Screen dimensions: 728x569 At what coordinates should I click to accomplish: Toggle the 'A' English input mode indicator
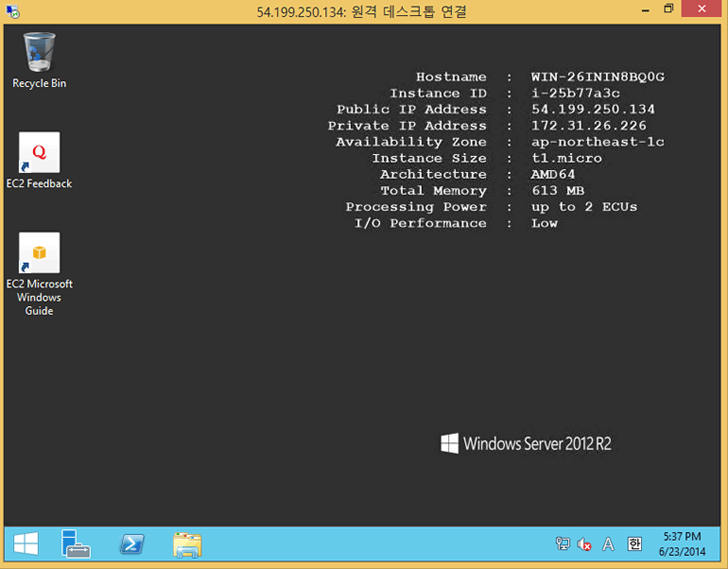[x=609, y=544]
